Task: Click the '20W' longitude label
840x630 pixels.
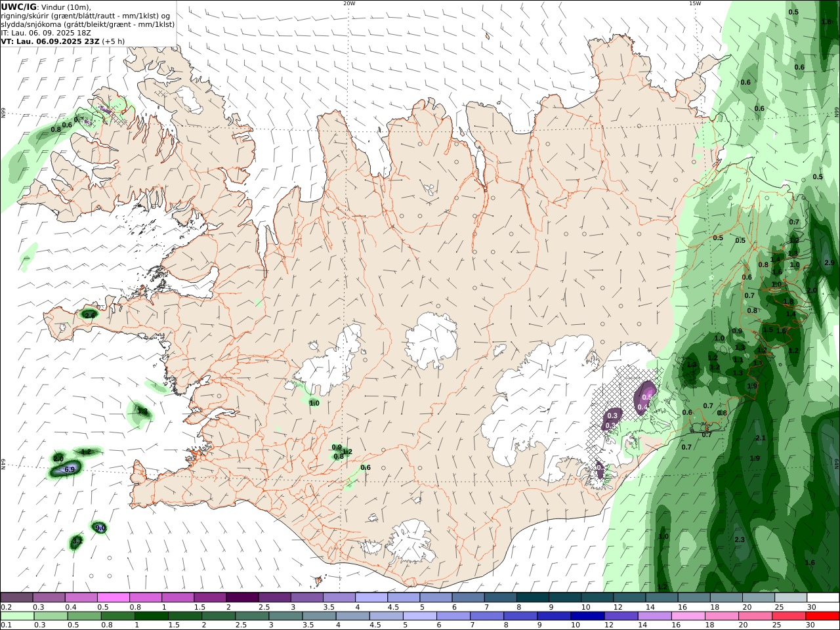Action: tap(349, 3)
